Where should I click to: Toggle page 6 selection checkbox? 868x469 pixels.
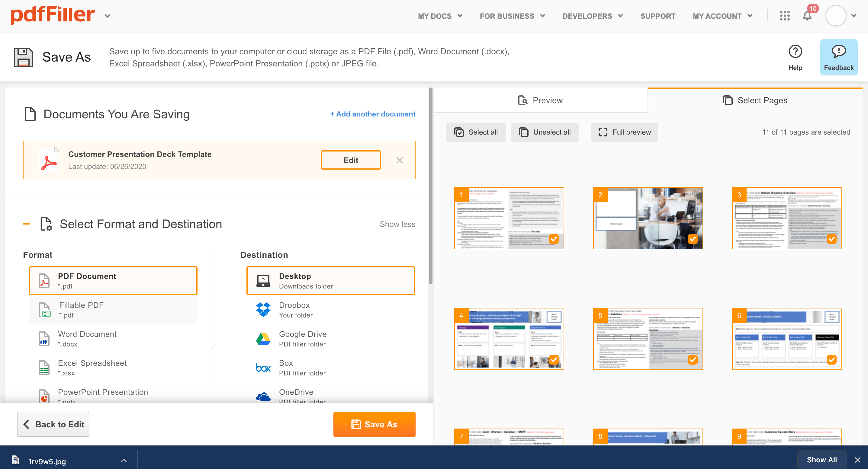831,359
